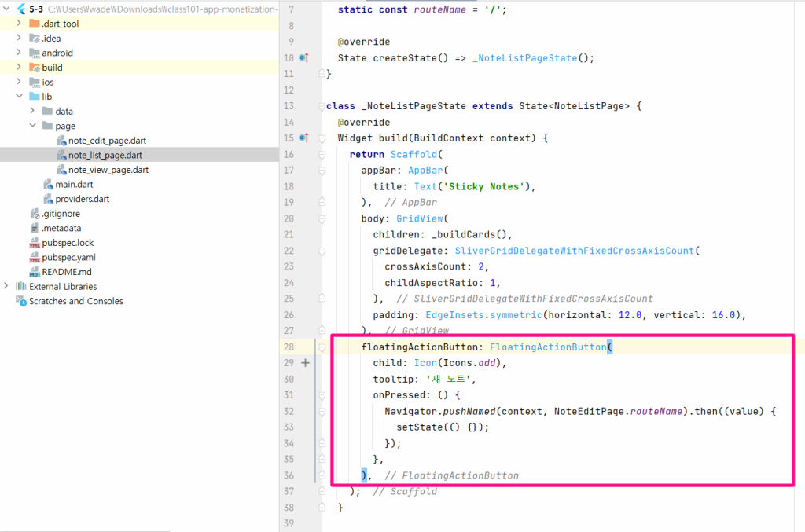Click the pubspec.yaml file icon
Image resolution: width=805 pixels, height=532 pixels.
35,258
